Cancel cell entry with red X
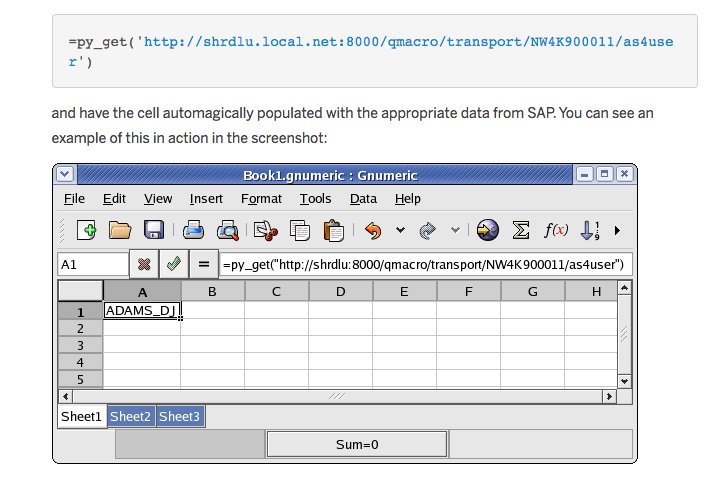Screen dimensions: 725x478 144,264
